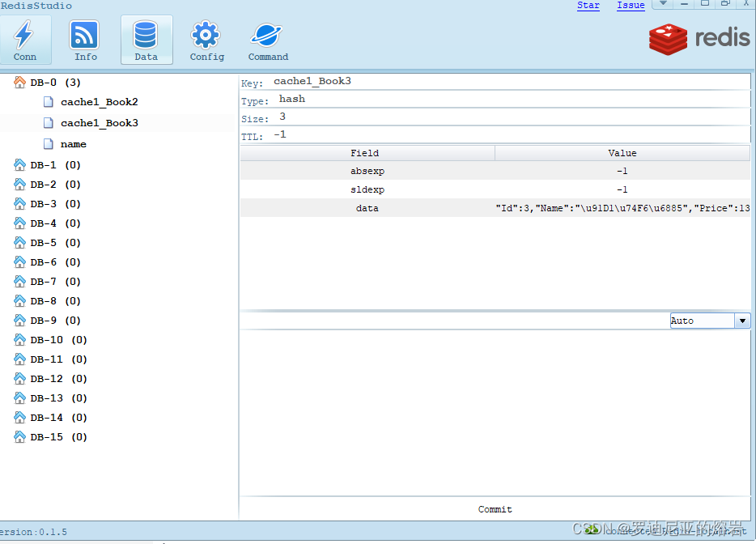Viewport: 756px width, 544px height.
Task: Open the title bar dropdown arrow button
Action: (x=664, y=4)
